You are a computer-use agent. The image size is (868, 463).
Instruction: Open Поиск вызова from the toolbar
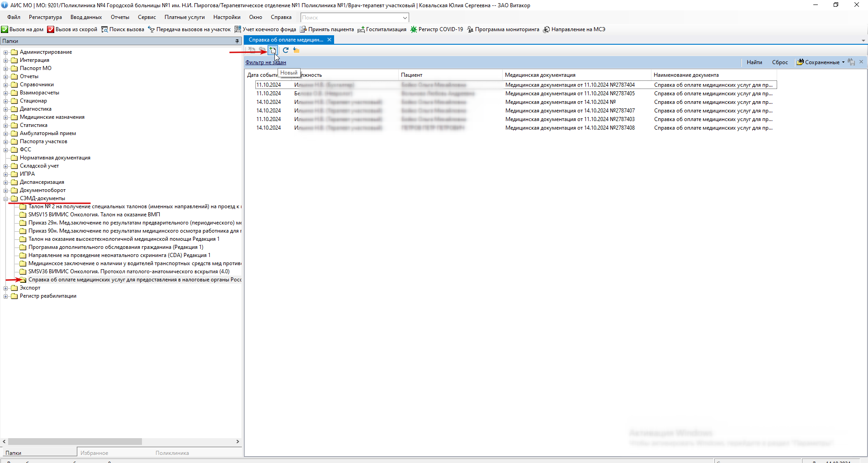coord(123,29)
